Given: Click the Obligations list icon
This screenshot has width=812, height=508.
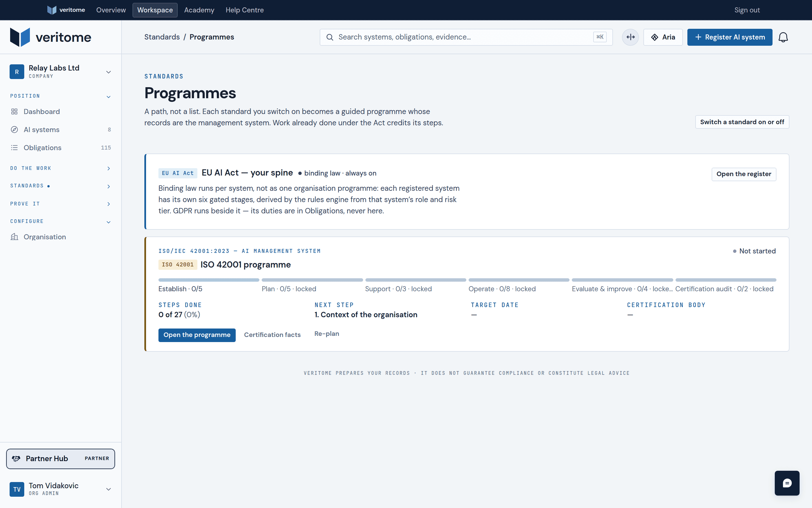Looking at the screenshot, I should 14,148.
